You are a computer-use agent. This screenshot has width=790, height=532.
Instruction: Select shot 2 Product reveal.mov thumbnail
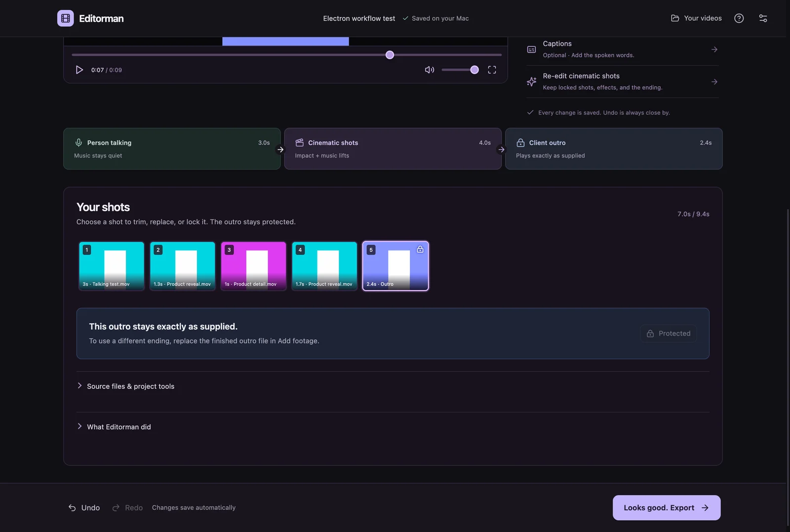click(x=183, y=266)
